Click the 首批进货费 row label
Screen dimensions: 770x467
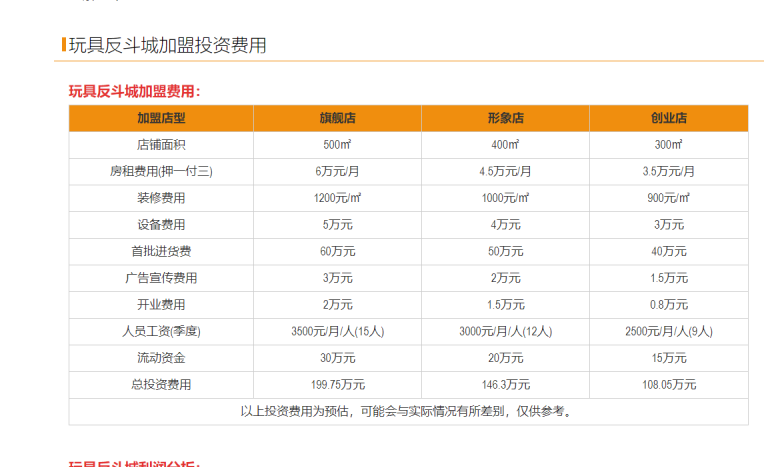pos(161,251)
